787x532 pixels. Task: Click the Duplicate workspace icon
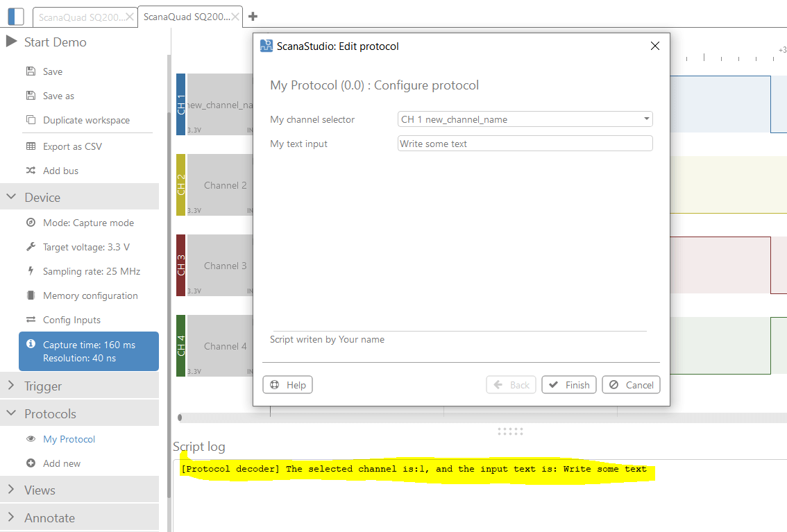[x=31, y=119]
